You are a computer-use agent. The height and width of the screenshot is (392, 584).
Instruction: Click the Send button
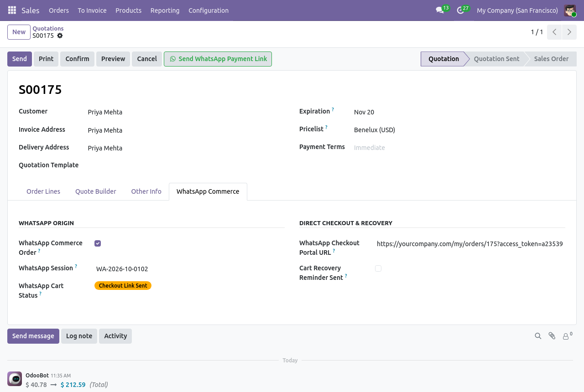[x=20, y=59]
